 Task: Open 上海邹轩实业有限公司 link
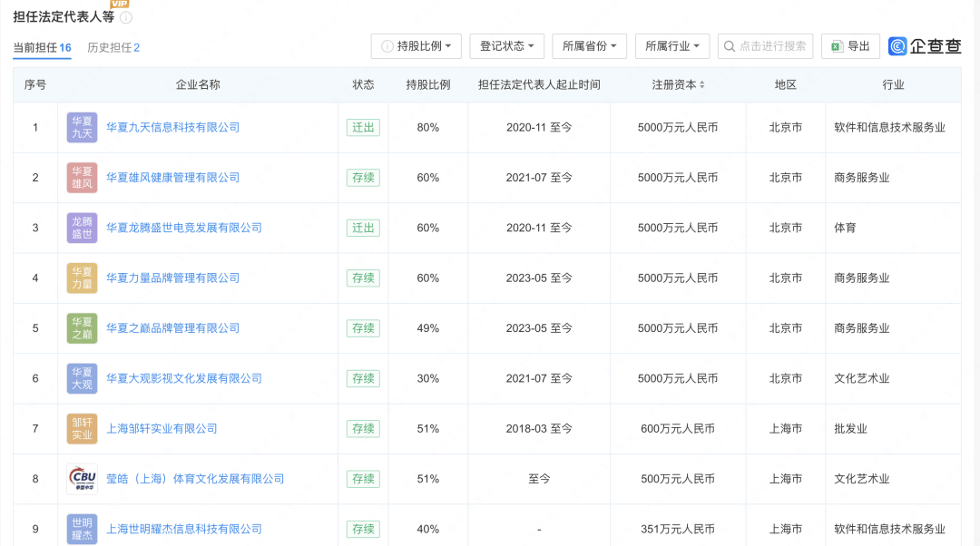pos(162,429)
